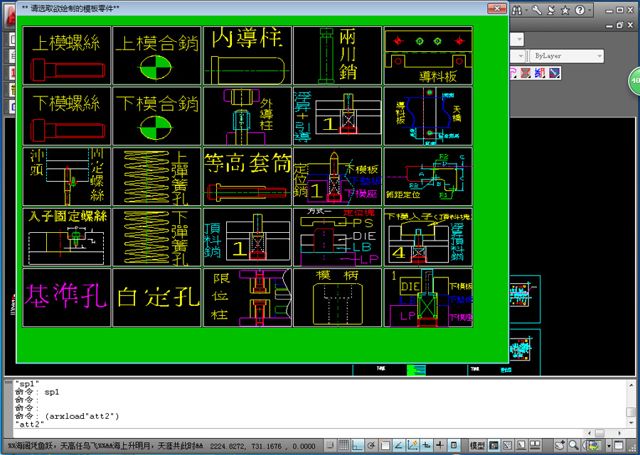Toggle dynamic UCS in status bar

(x=413, y=445)
